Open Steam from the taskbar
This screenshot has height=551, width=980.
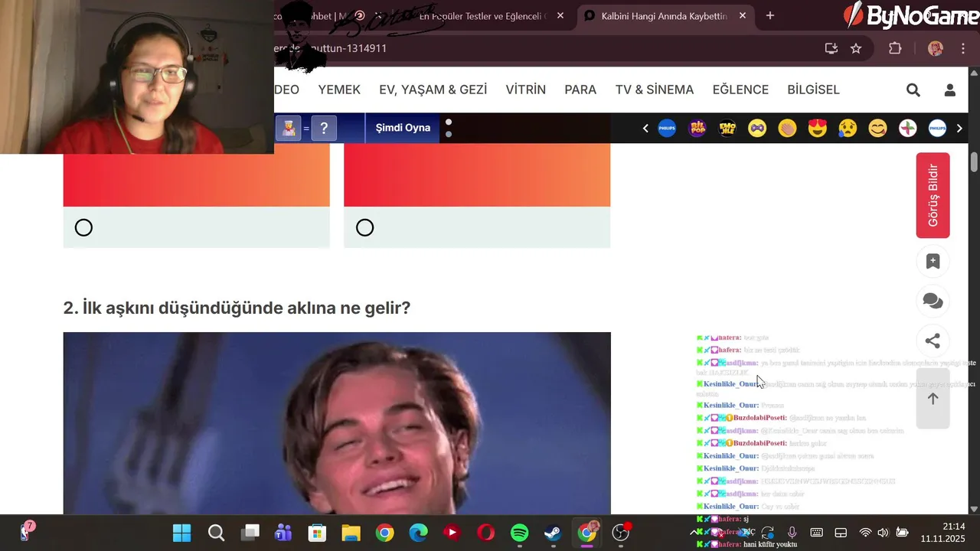click(553, 533)
